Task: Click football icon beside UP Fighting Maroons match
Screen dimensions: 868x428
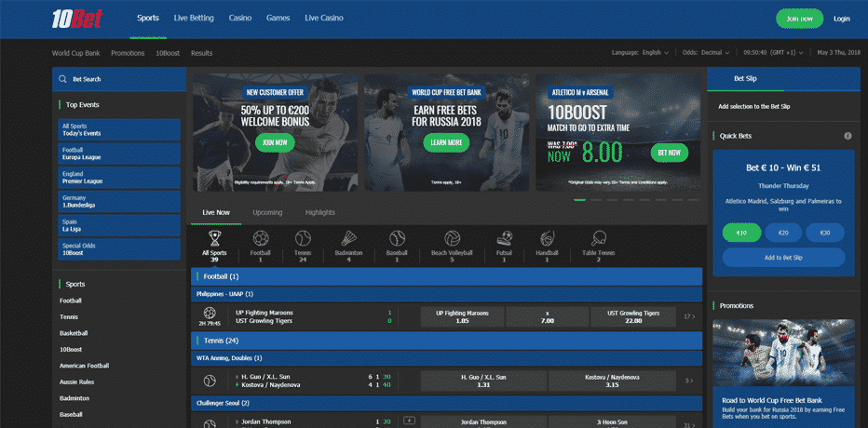Action: pyautogui.click(x=210, y=312)
